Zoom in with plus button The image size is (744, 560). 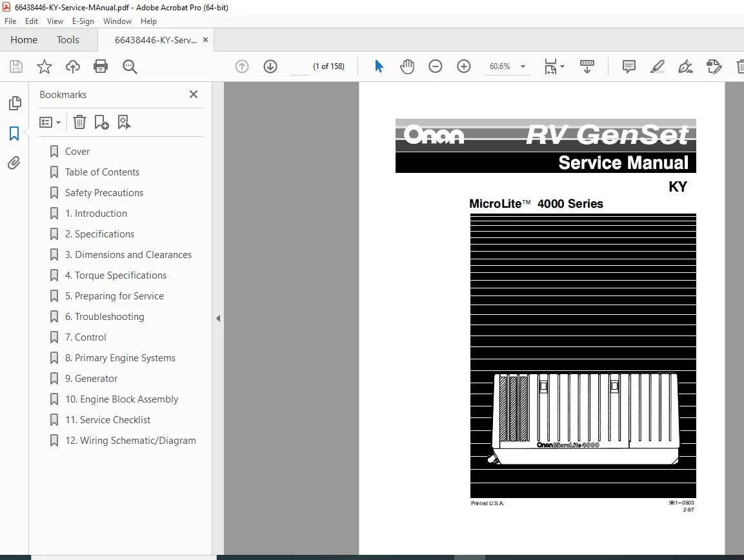pyautogui.click(x=463, y=66)
